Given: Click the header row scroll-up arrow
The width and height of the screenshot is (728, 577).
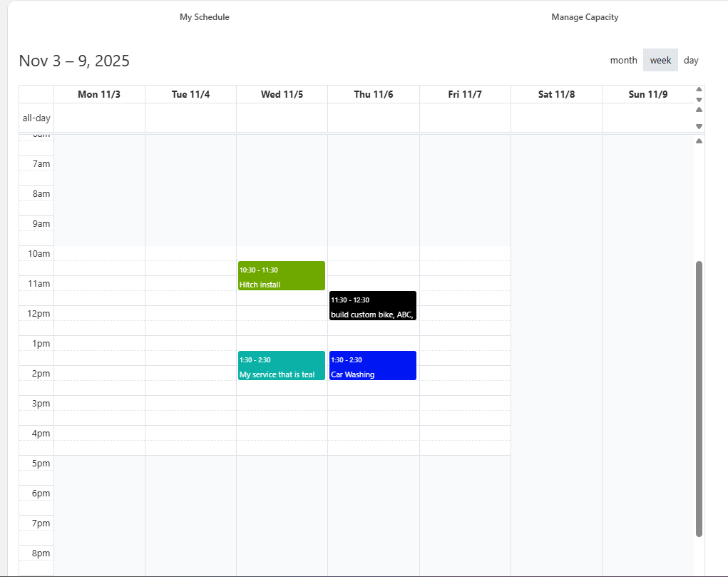Looking at the screenshot, I should (x=699, y=90).
